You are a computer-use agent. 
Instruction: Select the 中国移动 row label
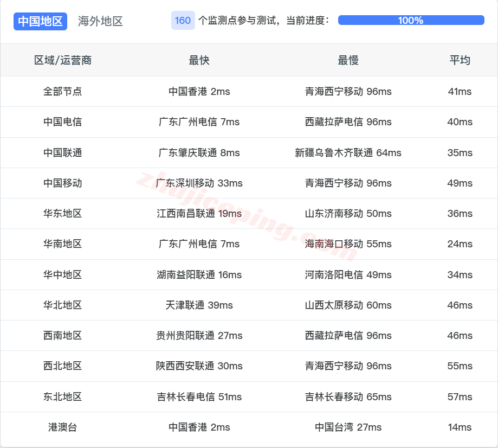point(62,183)
